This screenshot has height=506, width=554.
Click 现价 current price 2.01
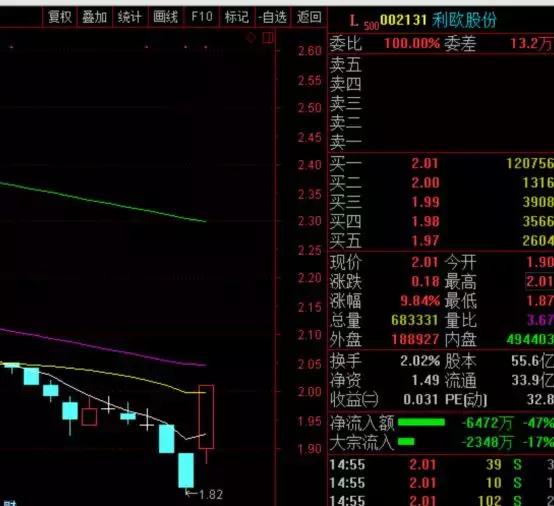point(425,263)
